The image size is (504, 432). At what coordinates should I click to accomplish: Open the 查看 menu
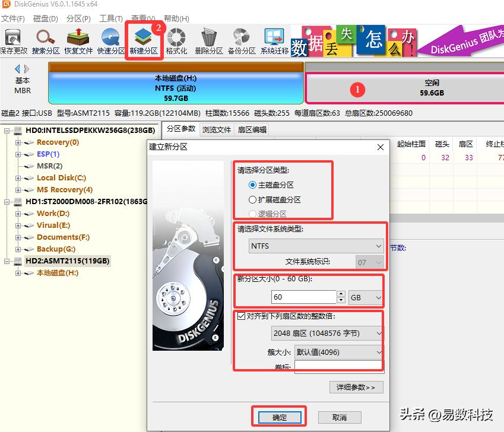click(x=140, y=18)
